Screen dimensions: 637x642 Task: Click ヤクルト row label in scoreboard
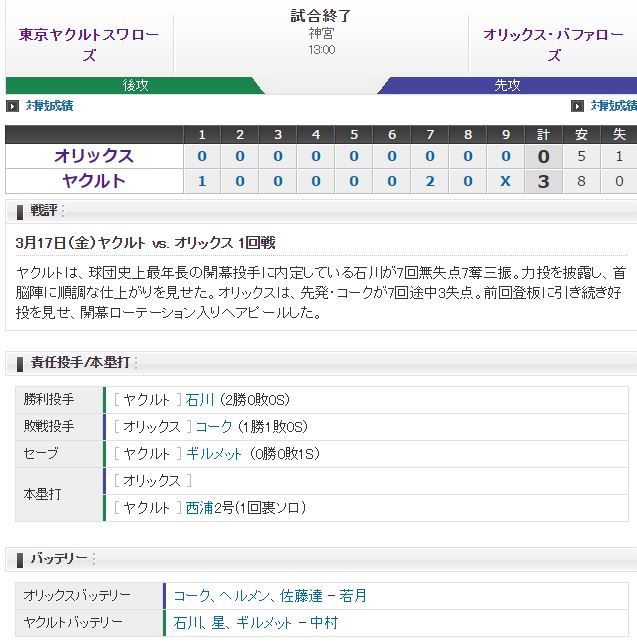tap(94, 181)
